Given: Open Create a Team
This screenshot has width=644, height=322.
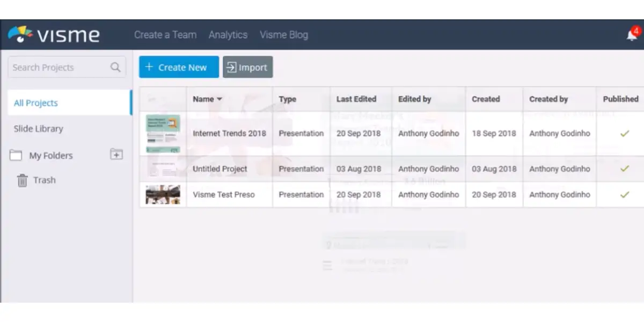Looking at the screenshot, I should 165,35.
